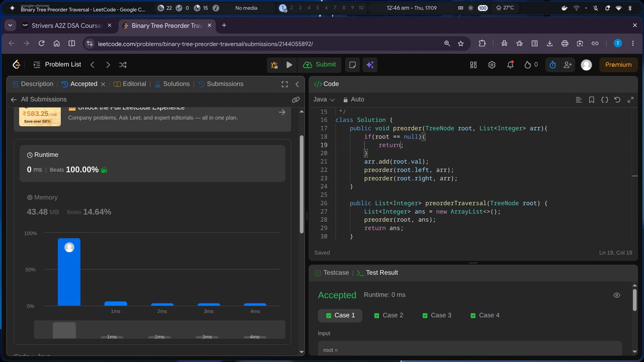Switch to the Solutions tab
The height and width of the screenshot is (362, 644).
(x=172, y=84)
